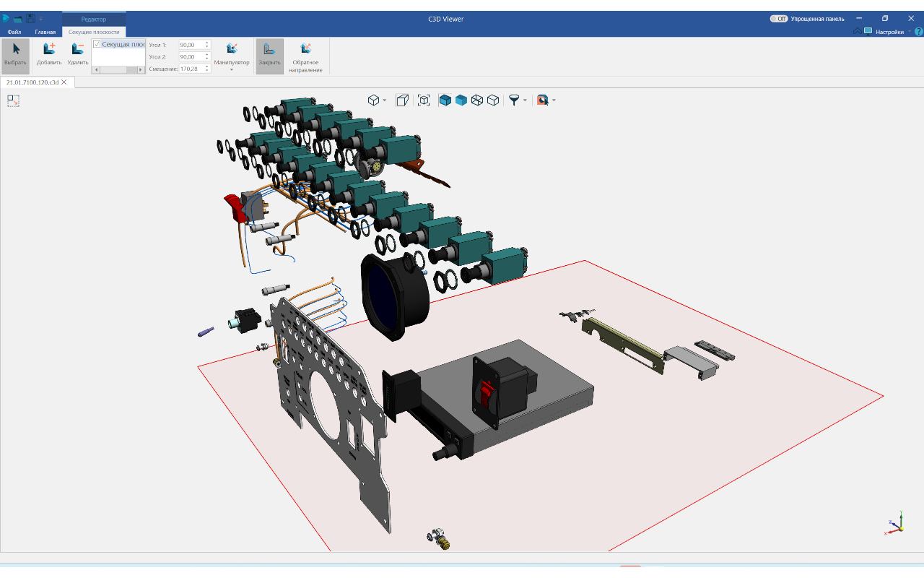
Task: Expand the view orientation dropdown arrow
Action: tap(385, 100)
